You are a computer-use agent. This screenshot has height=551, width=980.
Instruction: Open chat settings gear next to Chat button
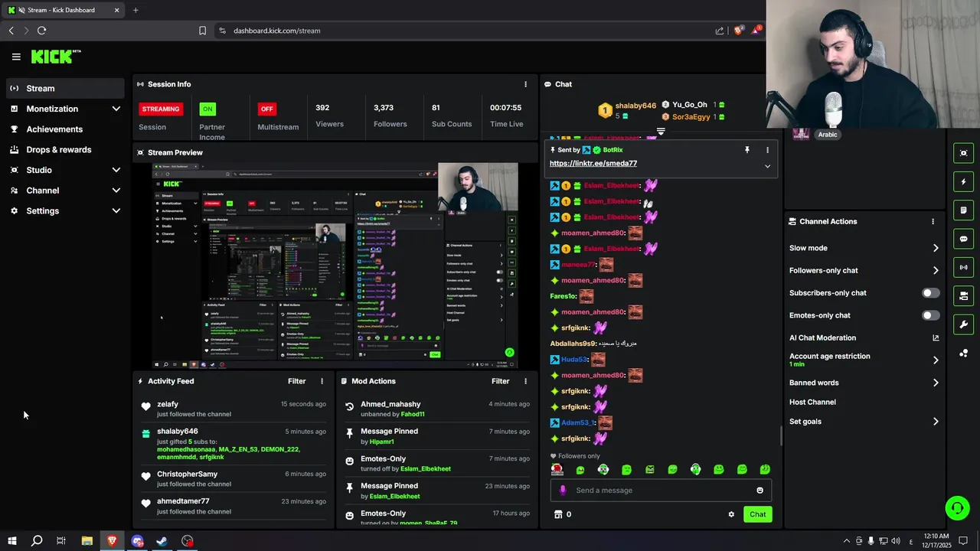[x=731, y=514]
